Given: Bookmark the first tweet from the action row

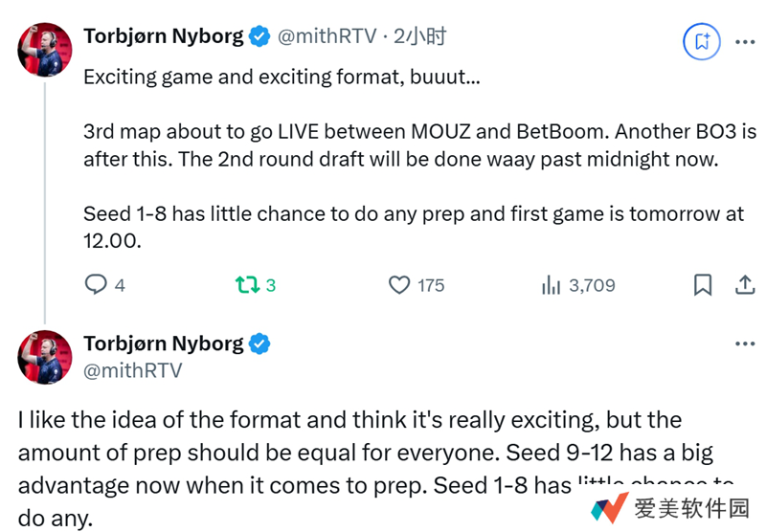Looking at the screenshot, I should pyautogui.click(x=702, y=285).
